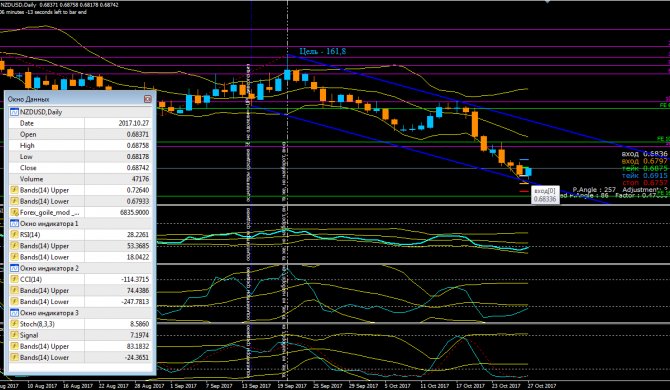
Task: Click the Окно индикатора 3 row label
Action: [x=49, y=313]
